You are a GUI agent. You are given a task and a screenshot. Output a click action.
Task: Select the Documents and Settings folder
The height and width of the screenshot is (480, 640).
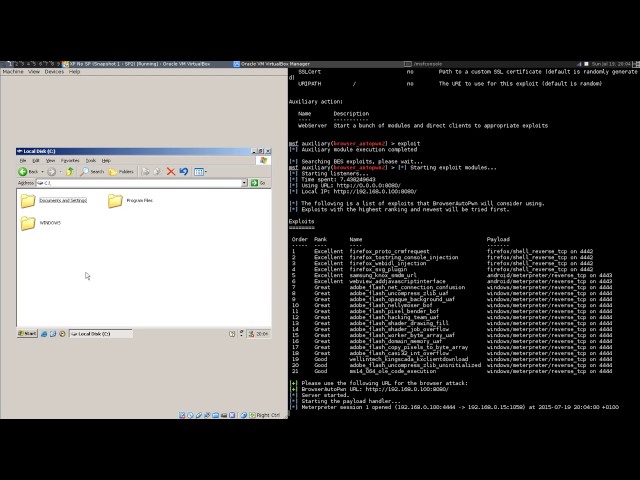pos(53,200)
